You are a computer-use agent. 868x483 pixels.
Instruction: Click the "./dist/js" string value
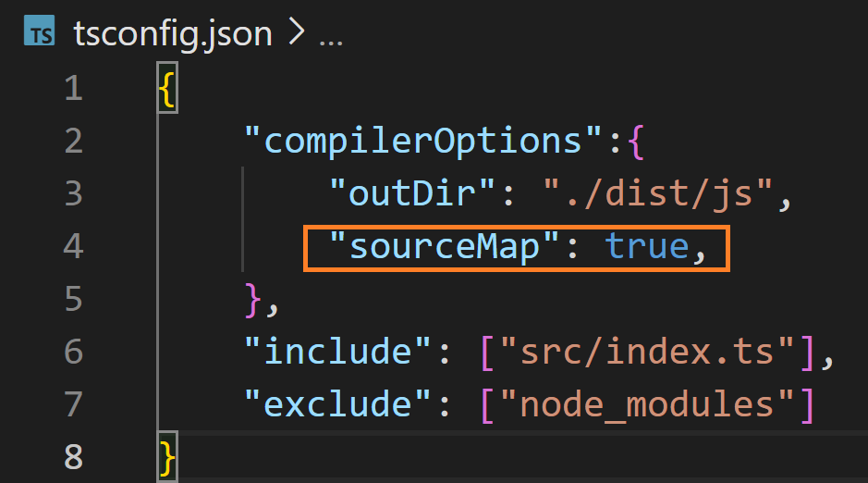[x=658, y=193]
